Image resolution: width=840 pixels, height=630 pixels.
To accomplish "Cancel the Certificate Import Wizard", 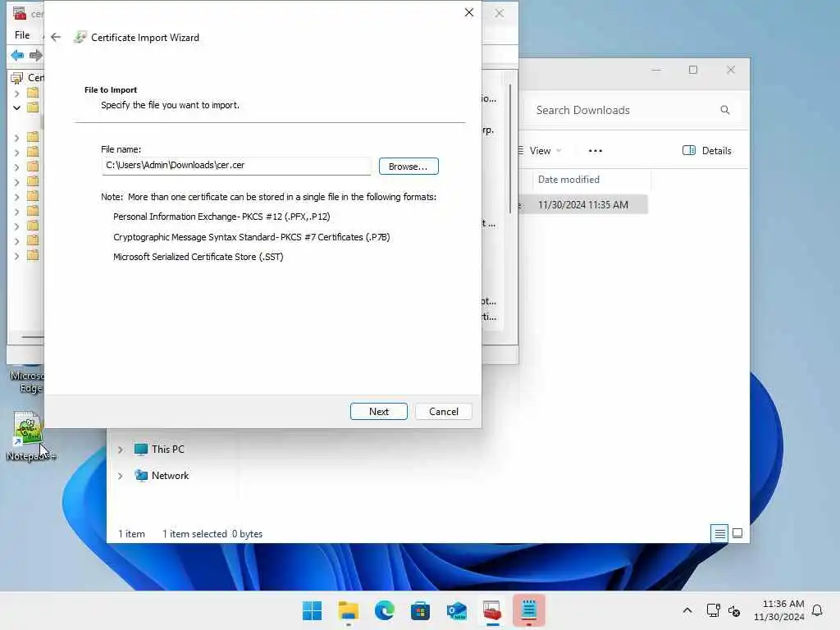I will (x=444, y=412).
